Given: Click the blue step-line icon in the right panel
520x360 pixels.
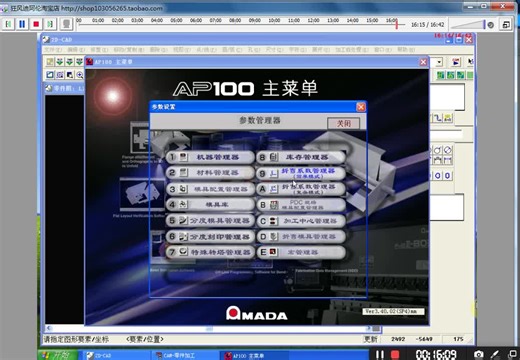Looking at the screenshot, I should coord(438,118).
